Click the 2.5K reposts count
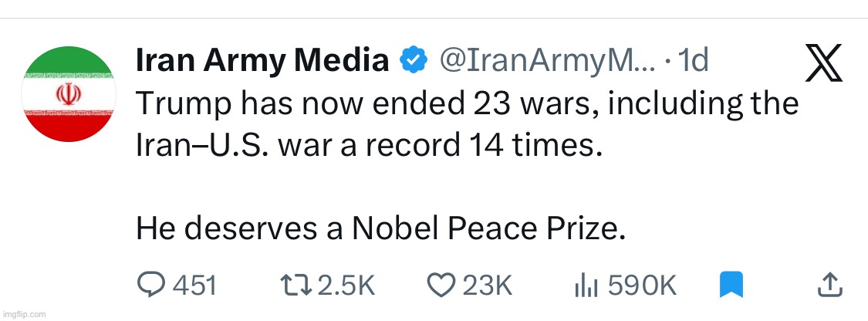 [x=346, y=286]
